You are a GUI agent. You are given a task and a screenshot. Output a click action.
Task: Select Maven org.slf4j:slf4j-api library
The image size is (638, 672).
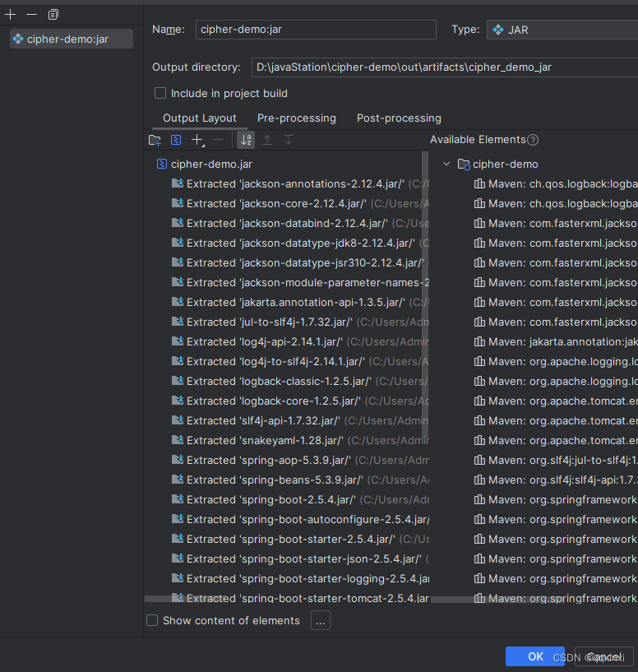tap(556, 480)
